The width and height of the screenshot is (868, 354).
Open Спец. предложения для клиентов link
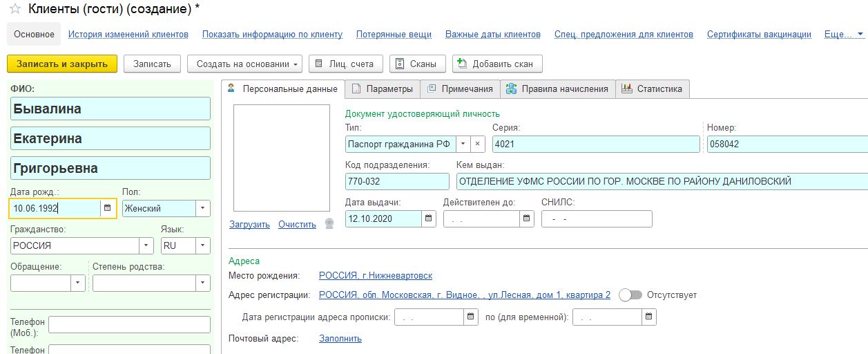click(x=624, y=34)
